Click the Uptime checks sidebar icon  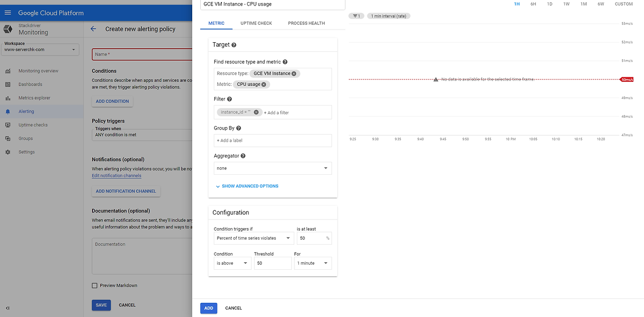tap(8, 125)
